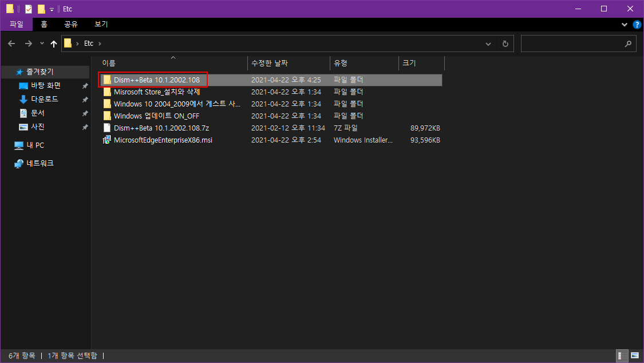Open 바탕 화면 in sidebar
644x363 pixels.
coord(46,85)
